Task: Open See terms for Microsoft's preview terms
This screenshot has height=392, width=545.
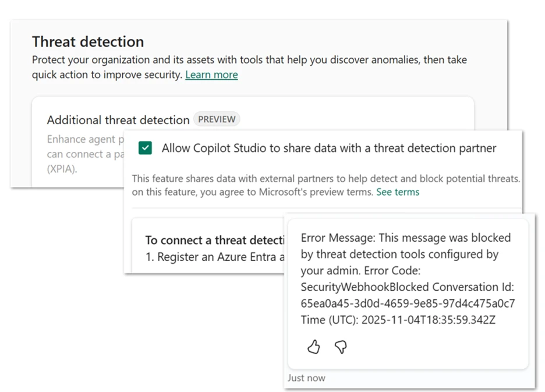Action: click(x=398, y=192)
